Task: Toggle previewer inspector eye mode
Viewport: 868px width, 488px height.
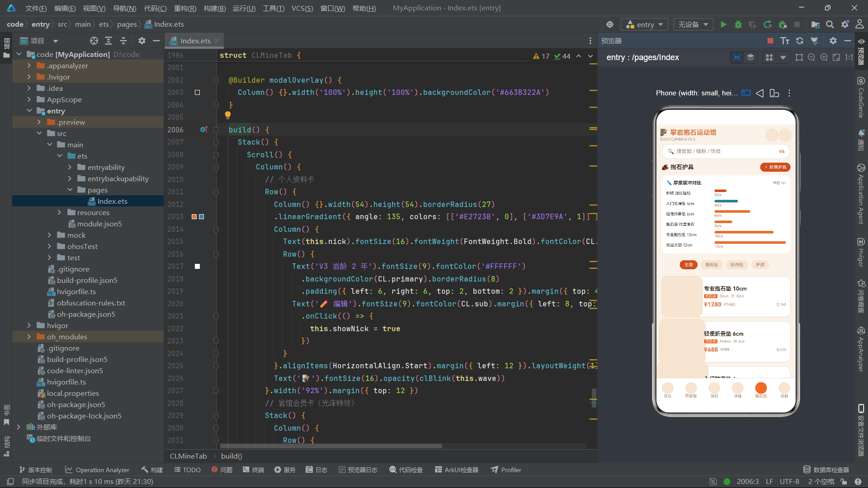Action: [x=737, y=57]
